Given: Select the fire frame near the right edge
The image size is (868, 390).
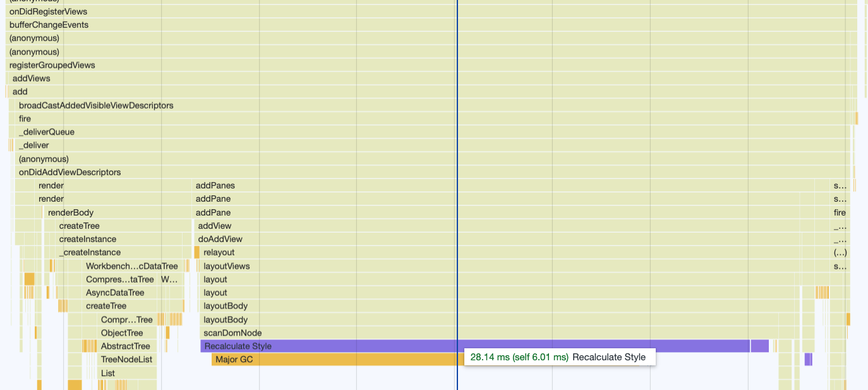Looking at the screenshot, I should click(840, 212).
